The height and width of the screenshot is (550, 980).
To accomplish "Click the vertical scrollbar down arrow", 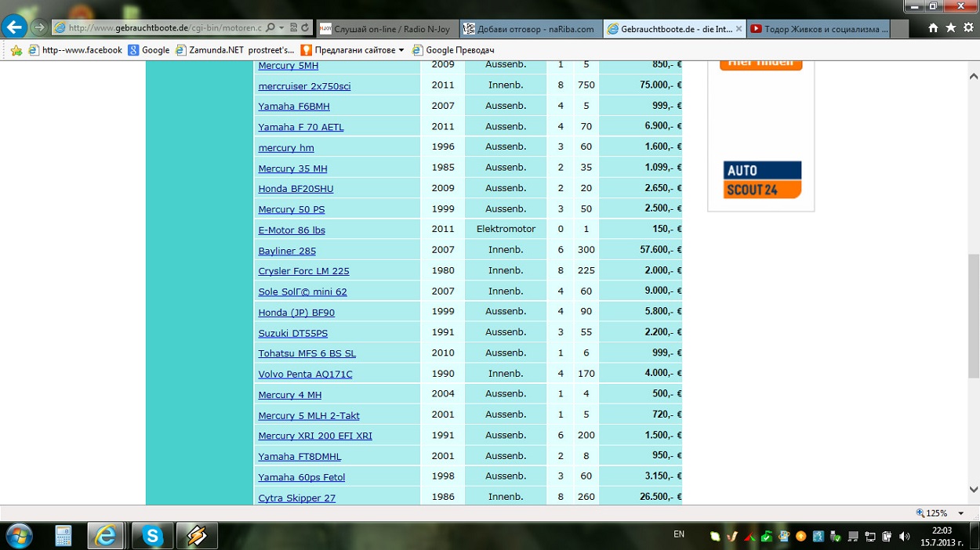I will tap(974, 490).
